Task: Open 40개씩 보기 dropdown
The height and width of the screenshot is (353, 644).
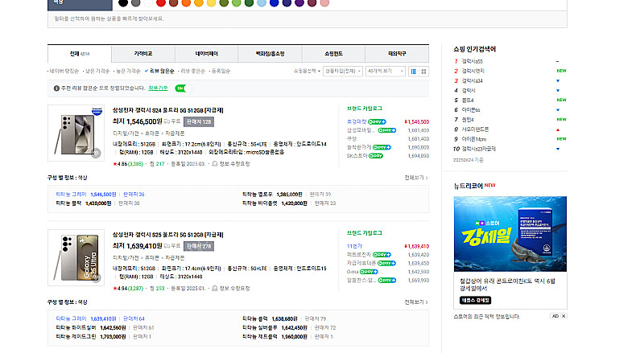Action: (x=386, y=71)
